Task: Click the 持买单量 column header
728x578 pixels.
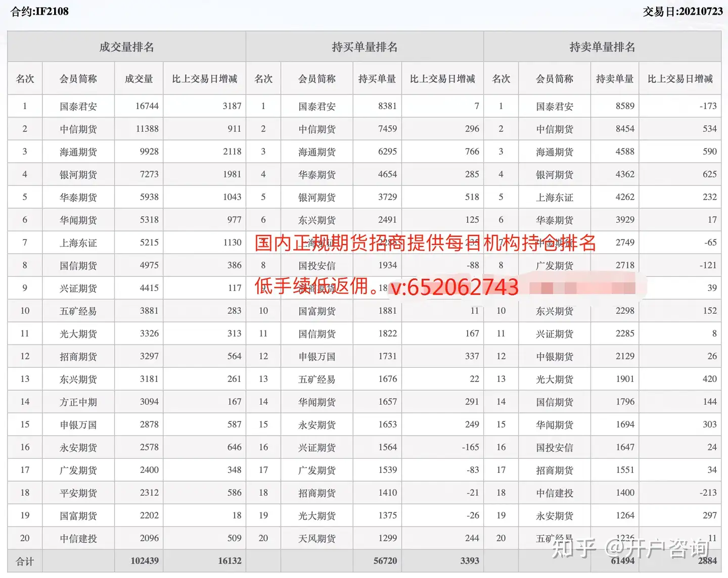Action: click(377, 79)
